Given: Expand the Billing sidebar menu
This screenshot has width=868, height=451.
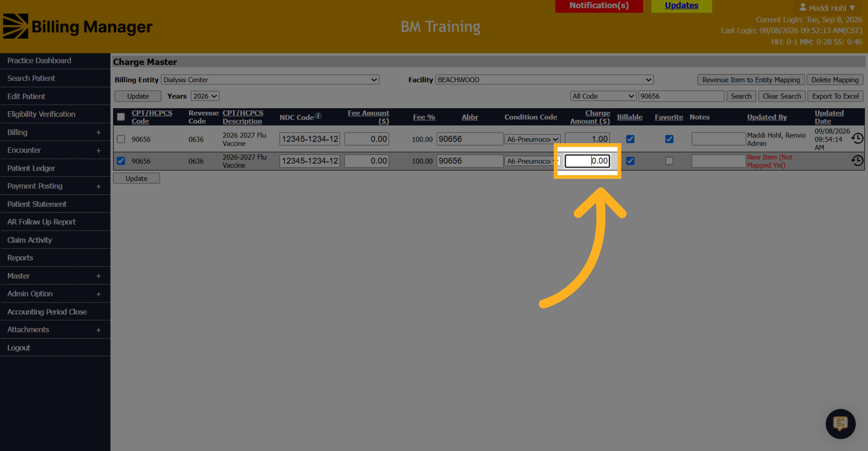Looking at the screenshot, I should [x=98, y=132].
